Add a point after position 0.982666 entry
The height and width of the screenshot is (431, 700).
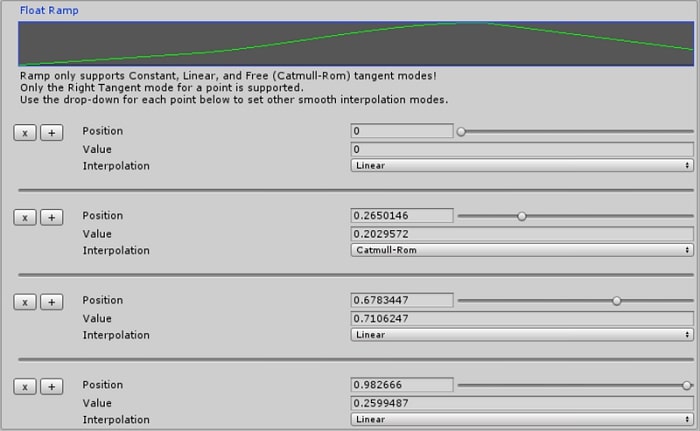pyautogui.click(x=51, y=386)
